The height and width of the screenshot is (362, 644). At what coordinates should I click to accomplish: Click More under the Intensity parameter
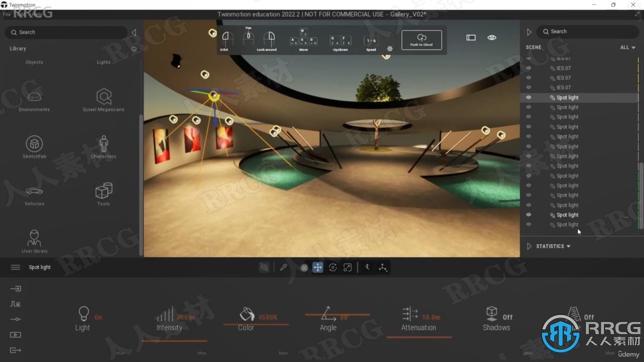202,353
